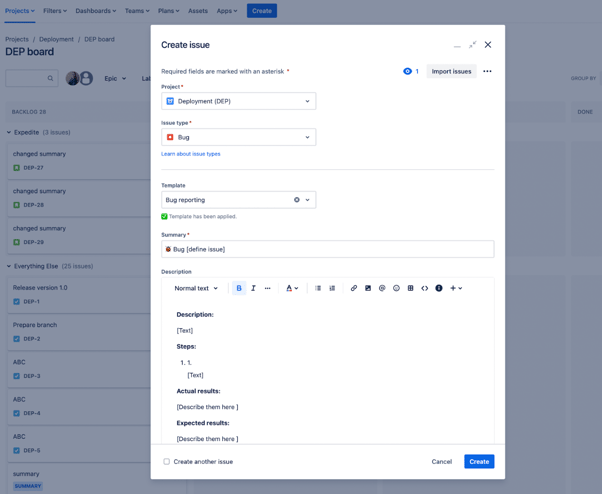Toggle italic formatting in description toolbar
602x494 pixels.
coord(253,288)
